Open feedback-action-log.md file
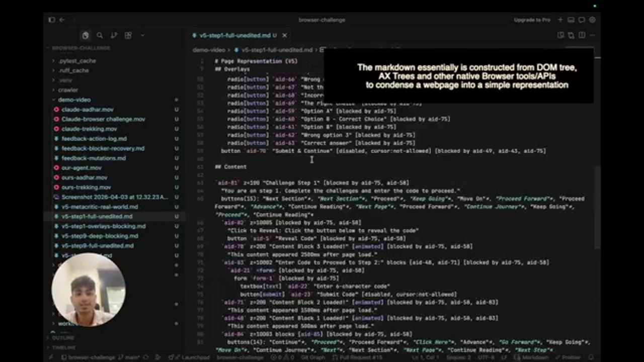Viewport: 644px width, 362px height. (x=114, y=139)
